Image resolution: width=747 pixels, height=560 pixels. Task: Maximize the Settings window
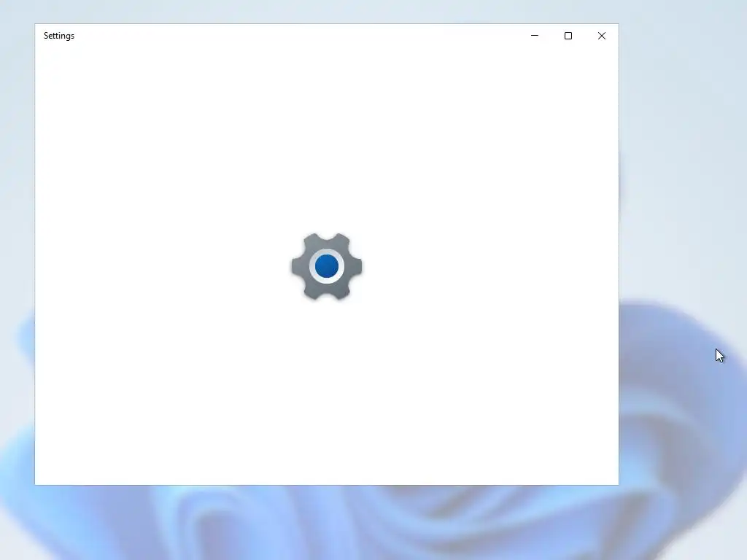(568, 36)
